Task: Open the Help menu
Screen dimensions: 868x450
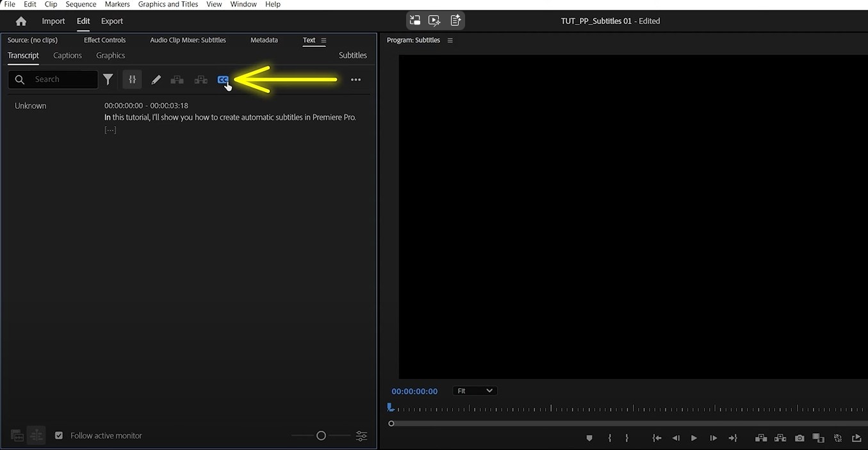Action: coord(273,4)
